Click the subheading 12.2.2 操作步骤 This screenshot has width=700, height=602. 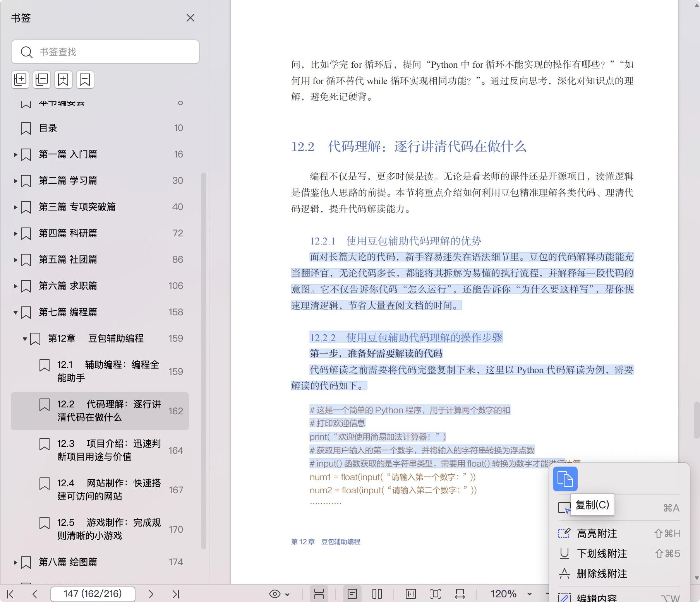[406, 337]
